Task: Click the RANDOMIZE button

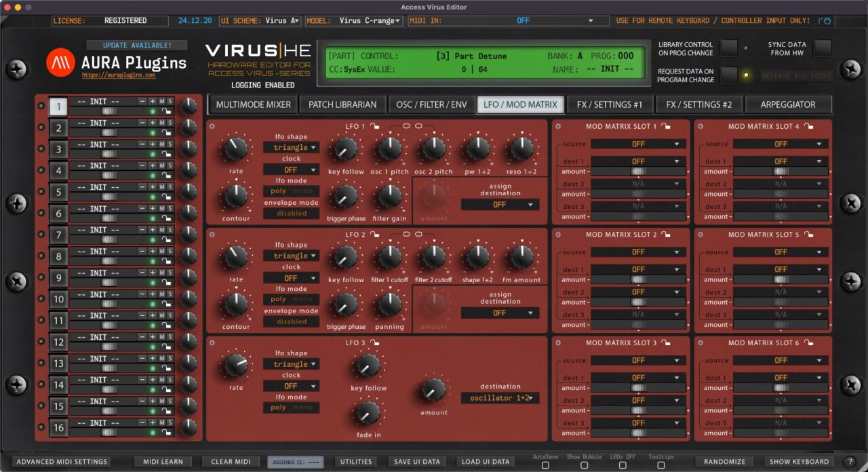Action: [x=723, y=461]
